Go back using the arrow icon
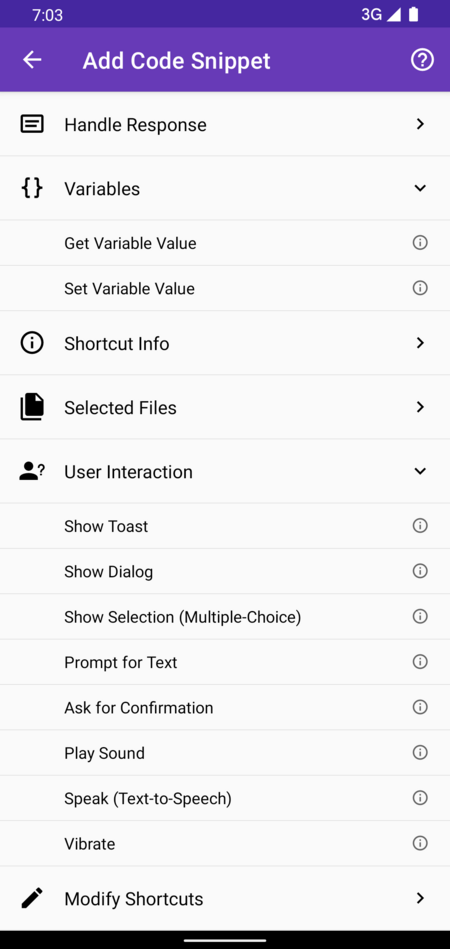The width and height of the screenshot is (450, 949). pyautogui.click(x=32, y=60)
